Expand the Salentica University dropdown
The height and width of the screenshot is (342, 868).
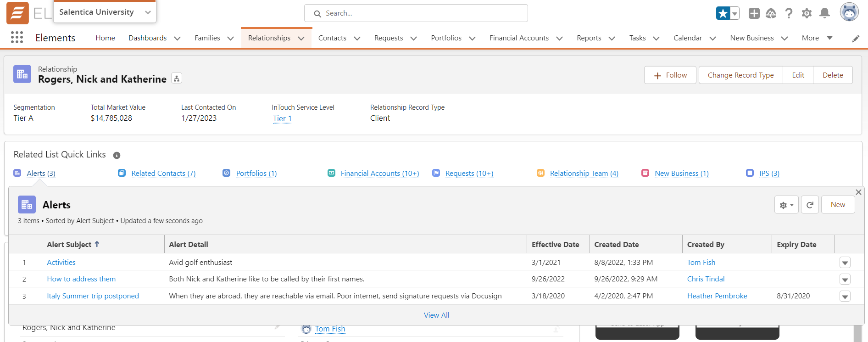(x=148, y=12)
